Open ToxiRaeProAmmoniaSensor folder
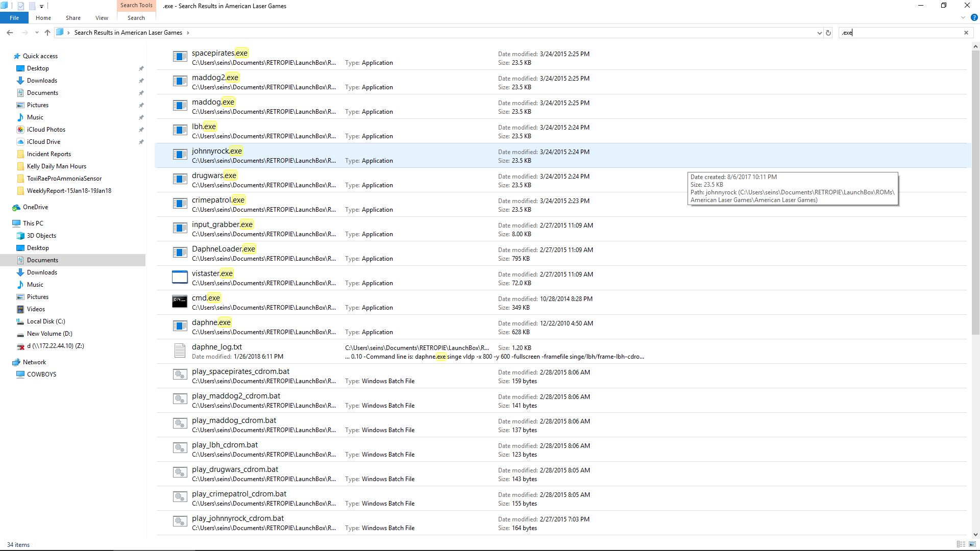The image size is (980, 551). (x=64, y=179)
